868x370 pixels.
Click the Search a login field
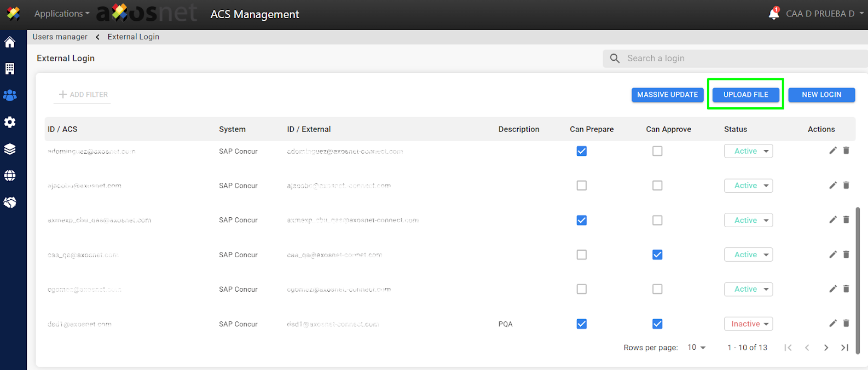click(739, 59)
